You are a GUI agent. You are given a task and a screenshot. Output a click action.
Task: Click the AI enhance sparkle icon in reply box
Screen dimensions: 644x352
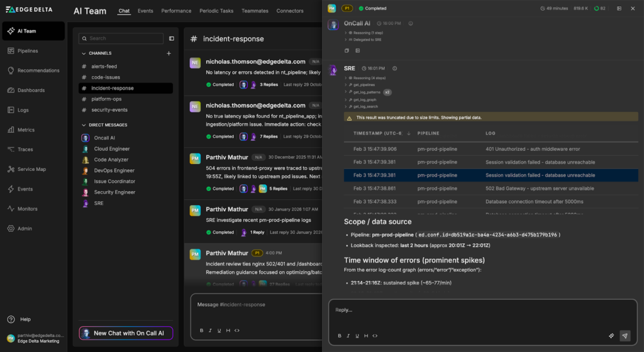[x=611, y=336]
